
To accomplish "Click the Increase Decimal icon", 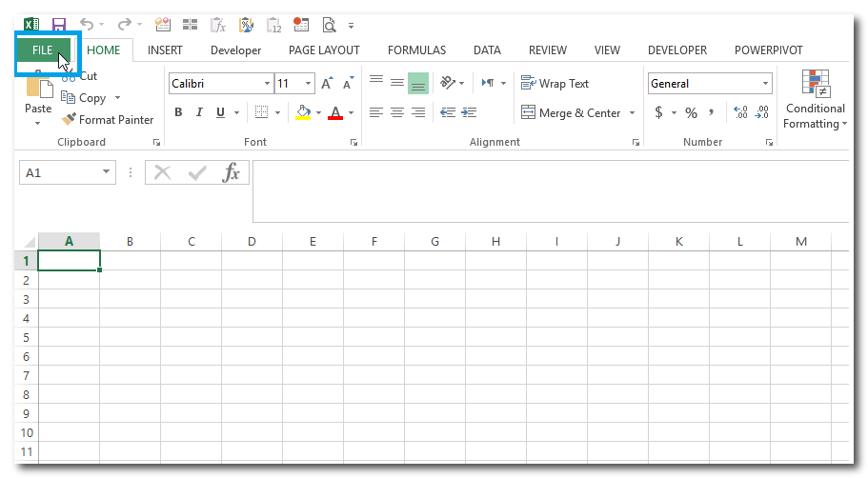I will point(740,112).
